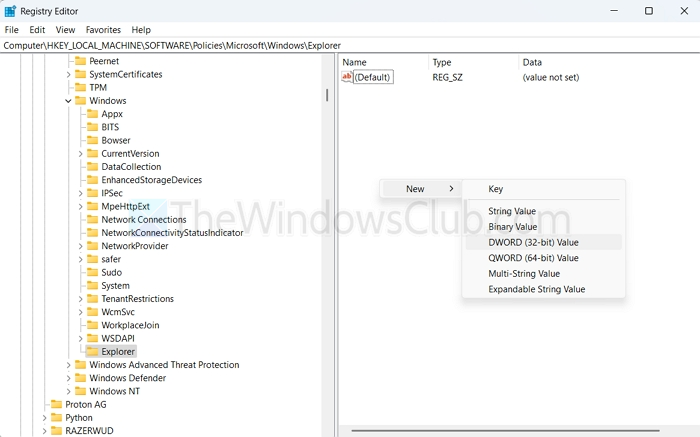
Task: Click the EnhancedStorageDevices folder icon
Action: [x=92, y=179]
